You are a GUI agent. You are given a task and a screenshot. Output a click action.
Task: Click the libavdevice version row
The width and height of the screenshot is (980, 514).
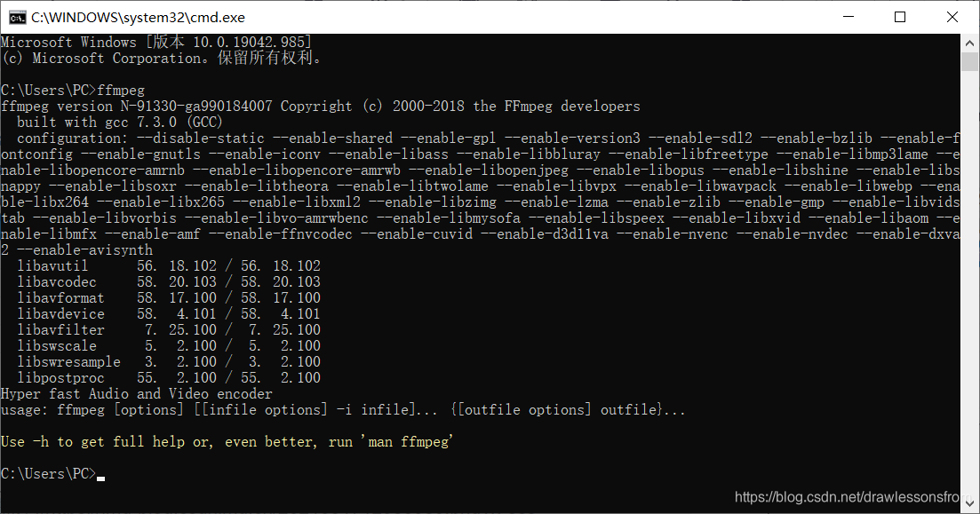pos(169,314)
